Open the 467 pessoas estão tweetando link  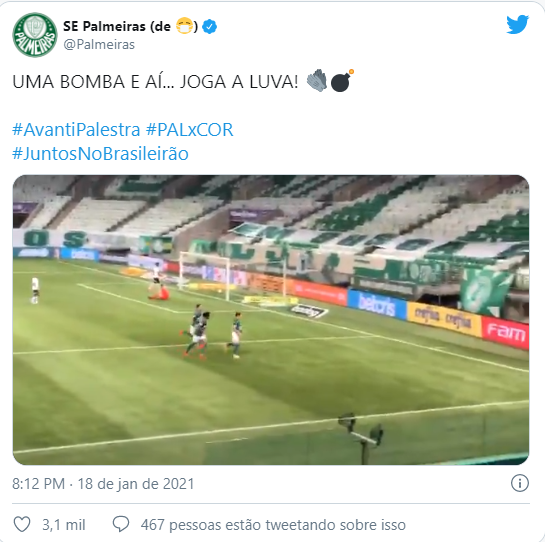pos(273,525)
